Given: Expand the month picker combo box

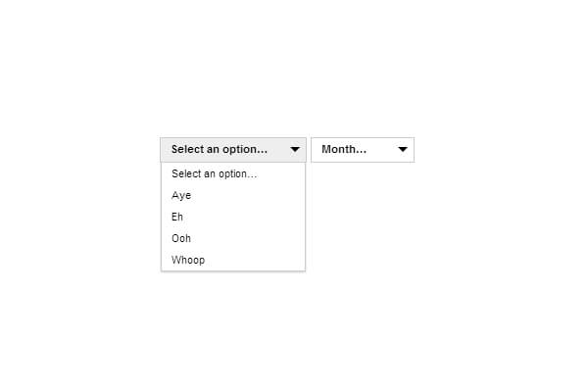Looking at the screenshot, I should [363, 150].
